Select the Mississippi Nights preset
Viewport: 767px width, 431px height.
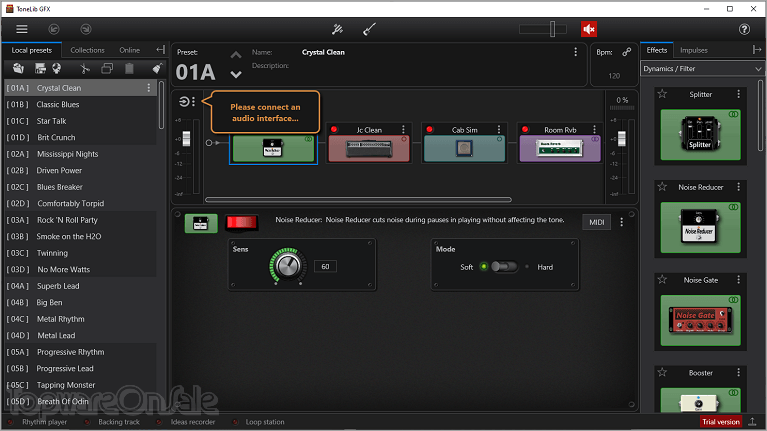[81, 154]
